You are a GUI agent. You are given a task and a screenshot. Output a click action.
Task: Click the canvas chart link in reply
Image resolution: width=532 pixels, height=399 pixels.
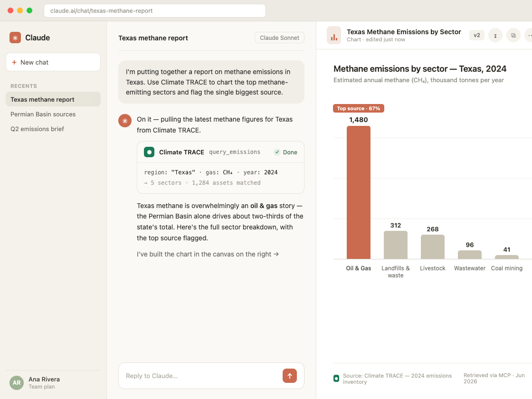(x=208, y=254)
